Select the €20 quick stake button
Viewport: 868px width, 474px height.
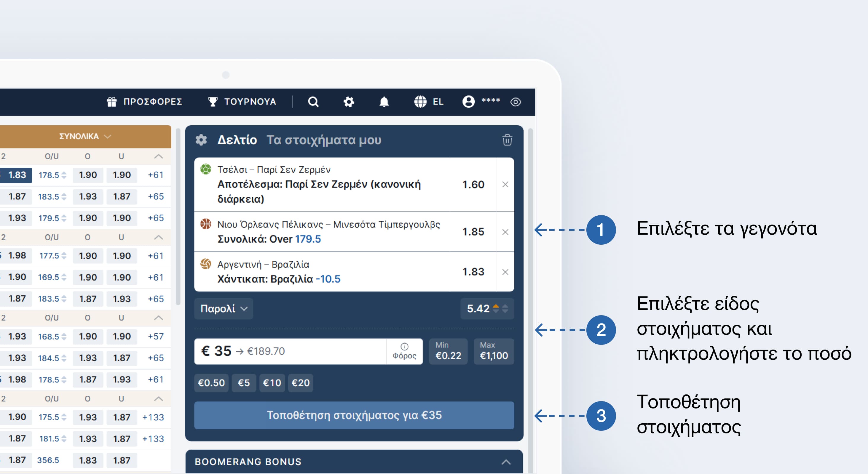point(300,383)
